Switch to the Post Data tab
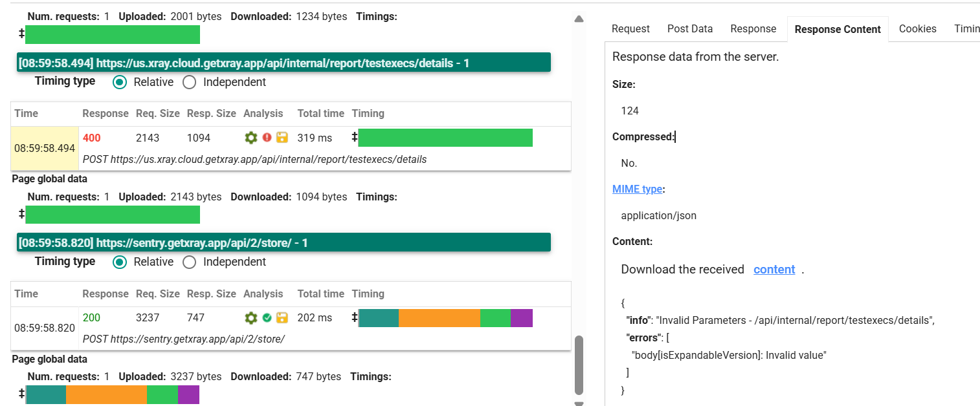 [690, 28]
